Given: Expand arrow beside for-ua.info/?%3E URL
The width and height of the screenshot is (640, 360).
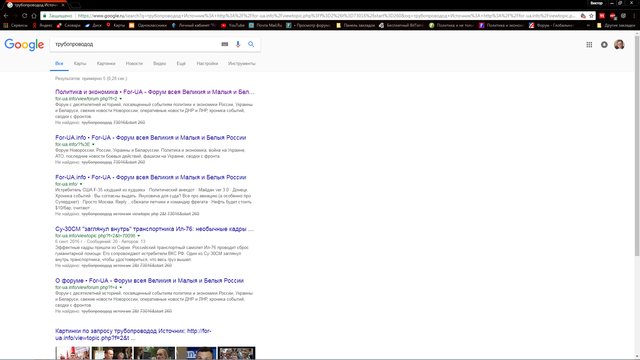Looking at the screenshot, I should point(93,144).
